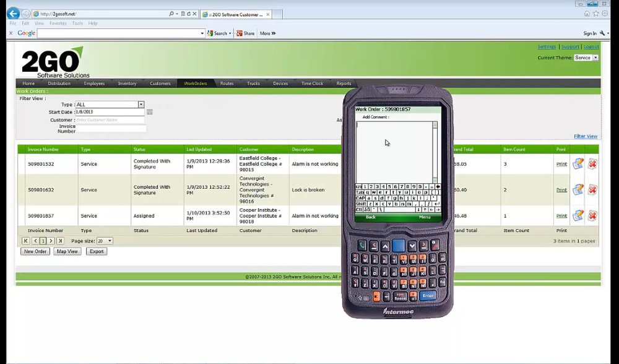Open the browser Favorites menu
The width and height of the screenshot is (619, 364).
58,24
